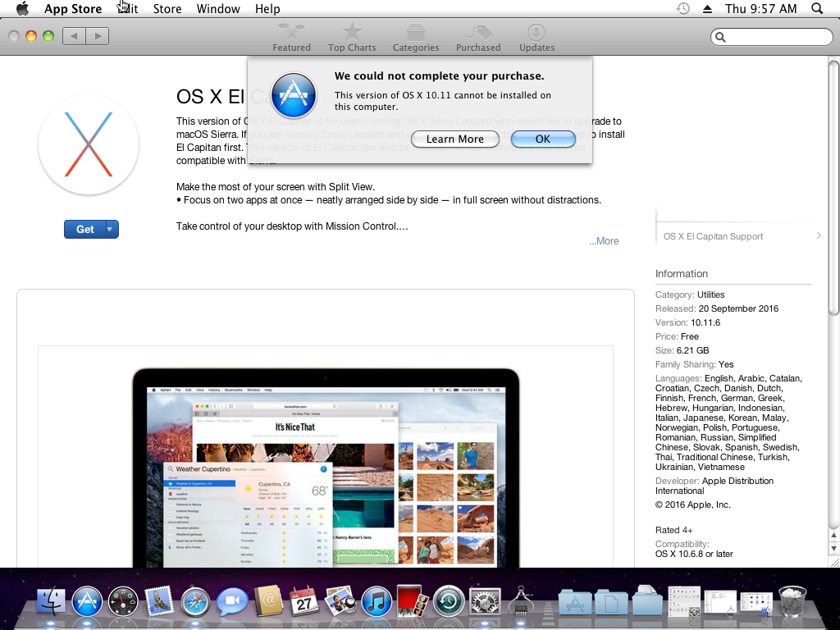Click Compatibility OS X 10.6.8 or later
This screenshot has height=630, width=840.
tap(694, 549)
